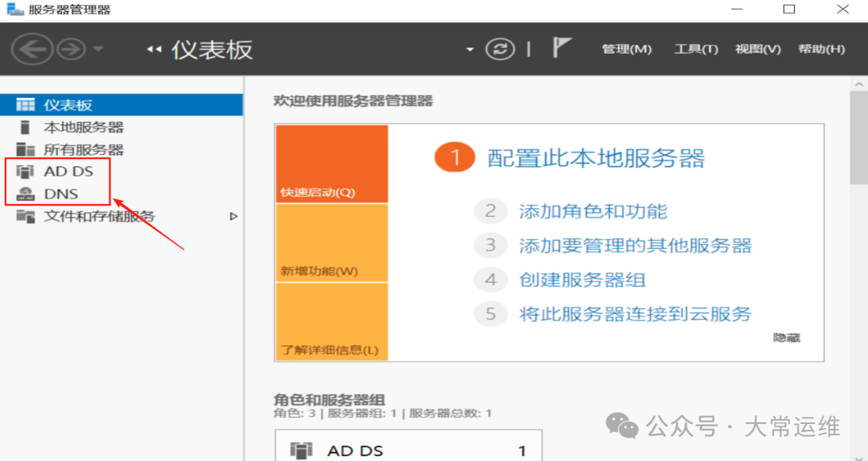Click the 角色和服务器组 heading

(x=330, y=400)
